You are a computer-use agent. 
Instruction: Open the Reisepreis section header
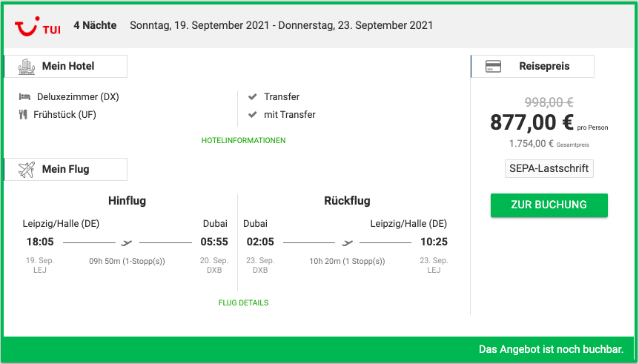click(x=532, y=67)
